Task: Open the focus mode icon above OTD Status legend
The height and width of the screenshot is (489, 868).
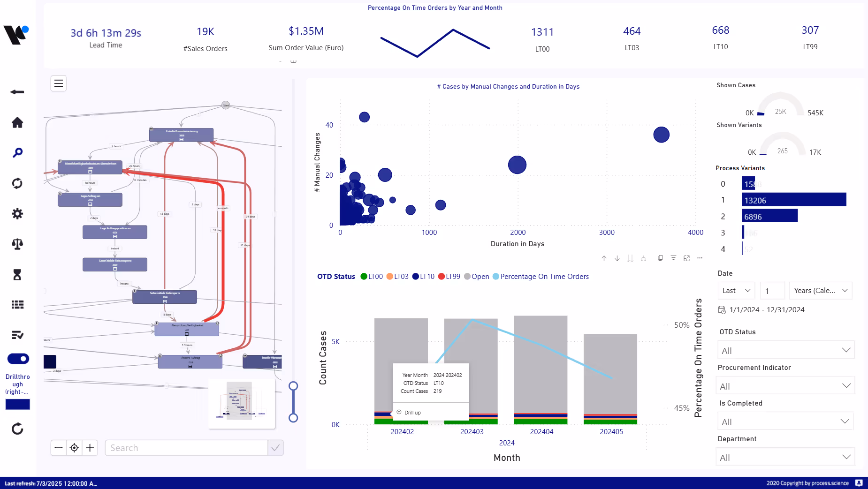Action: click(686, 258)
